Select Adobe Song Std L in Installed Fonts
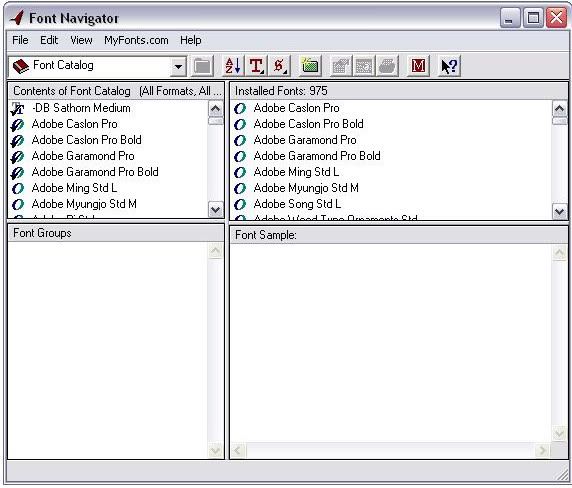The height and width of the screenshot is (488, 572). click(297, 204)
